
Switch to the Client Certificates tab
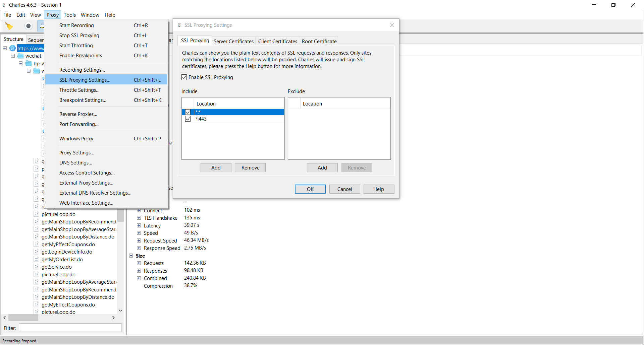coord(277,41)
